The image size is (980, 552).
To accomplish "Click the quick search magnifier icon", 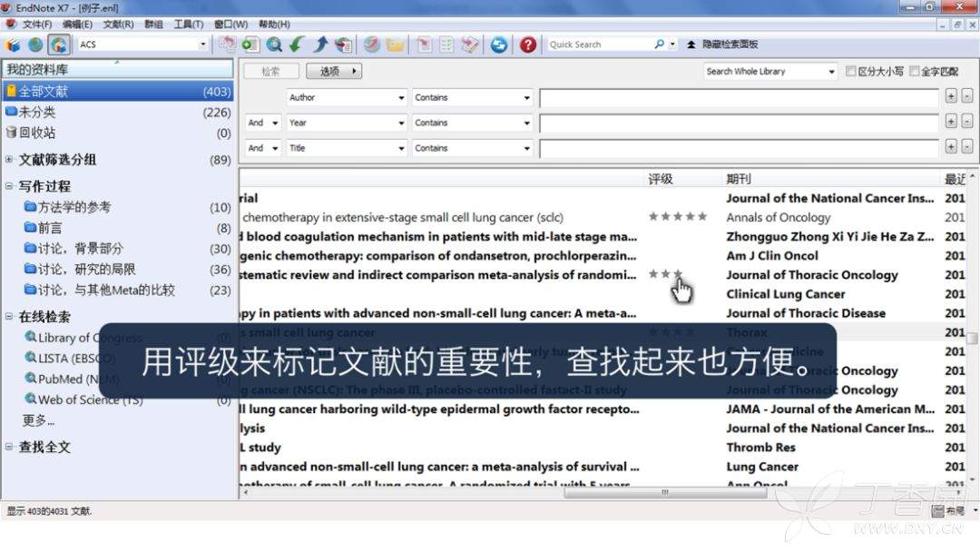I will click(659, 44).
